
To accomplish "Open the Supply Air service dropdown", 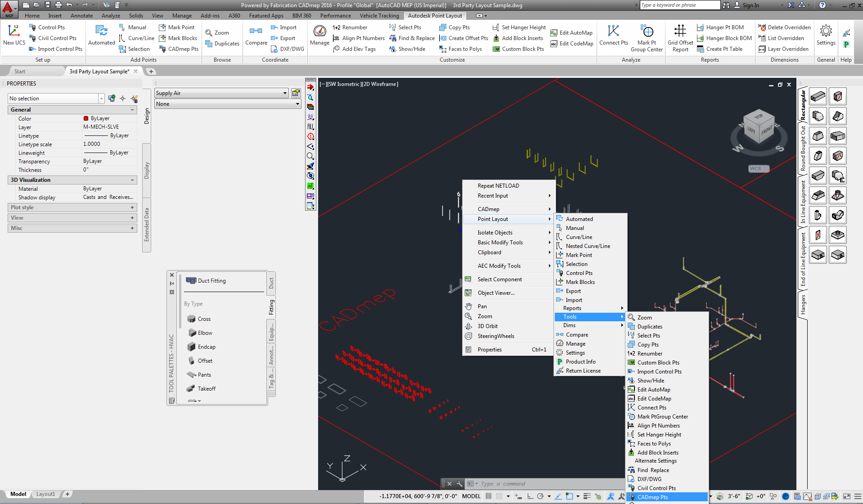I will 284,93.
